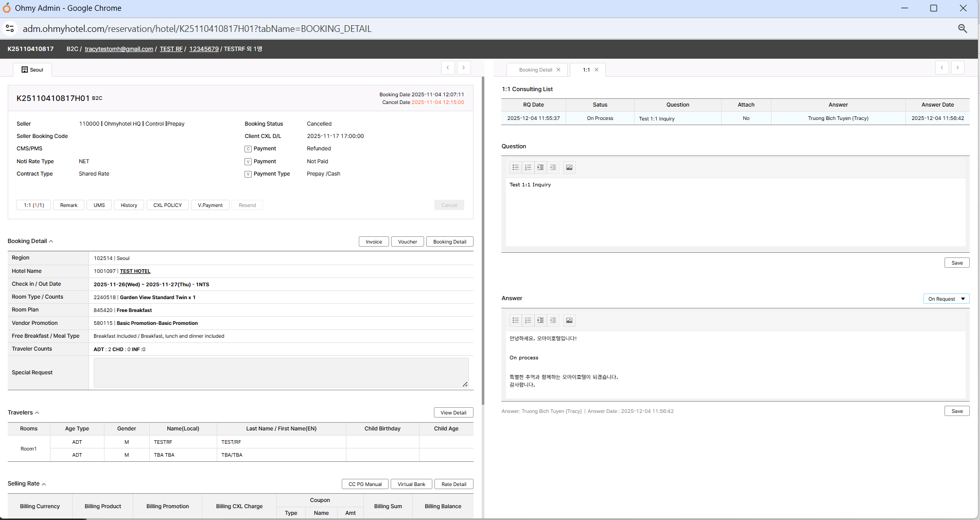Close the Booking Detail tab
The height and width of the screenshot is (520, 980).
558,70
